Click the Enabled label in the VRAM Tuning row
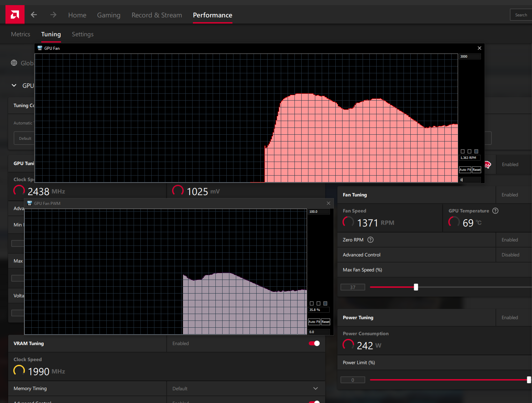532x403 pixels. coord(181,343)
